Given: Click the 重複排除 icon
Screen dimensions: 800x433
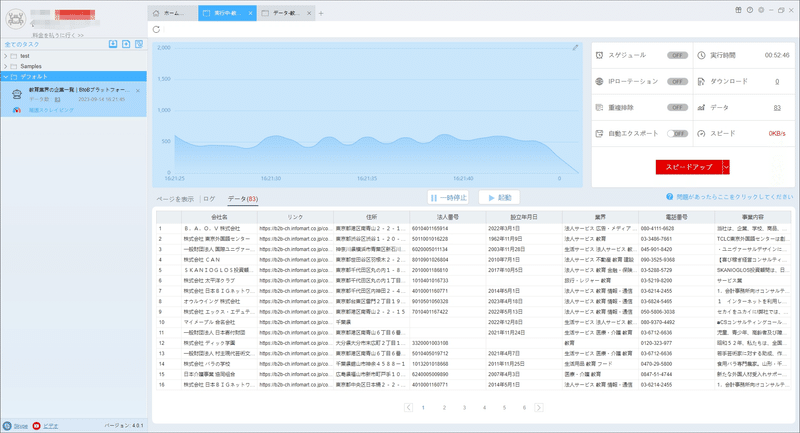Looking at the screenshot, I should click(x=599, y=108).
